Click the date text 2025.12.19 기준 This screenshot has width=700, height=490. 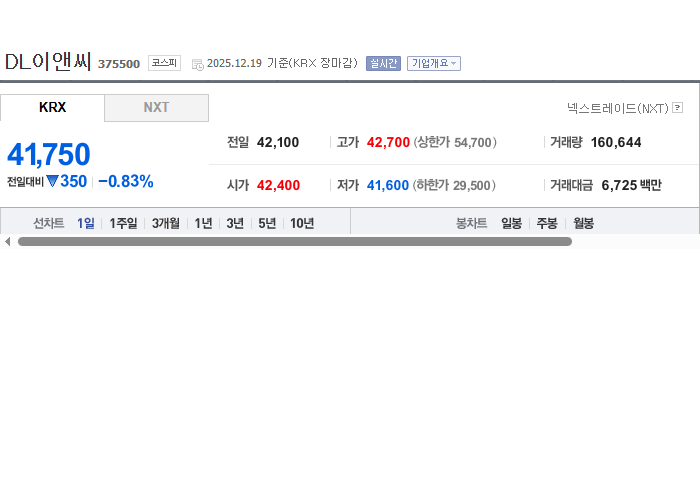[247, 63]
